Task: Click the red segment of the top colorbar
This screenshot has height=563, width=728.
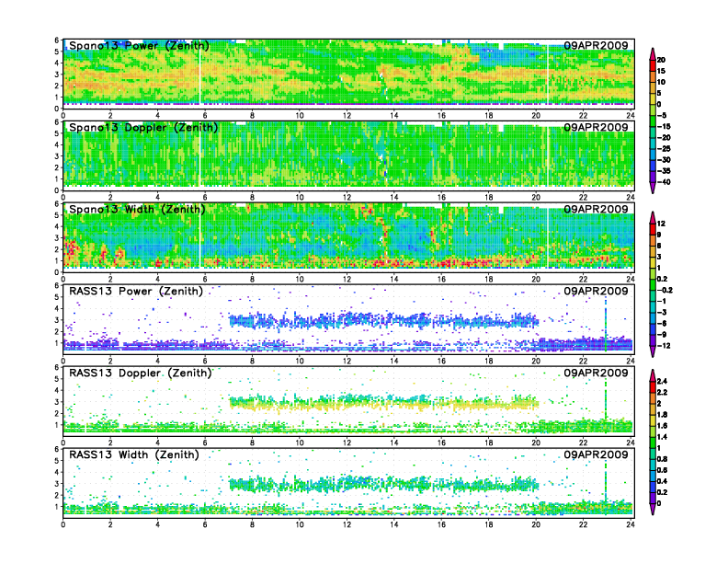Action: point(653,65)
